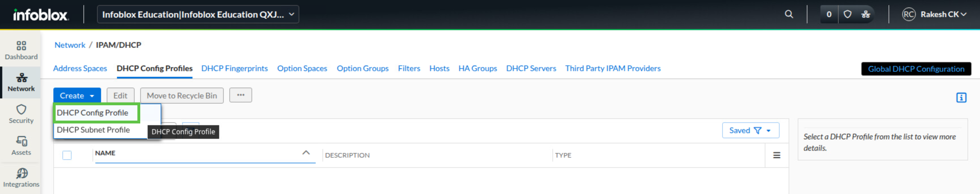
Task: Click the Infoblox logo
Action: coord(41,15)
